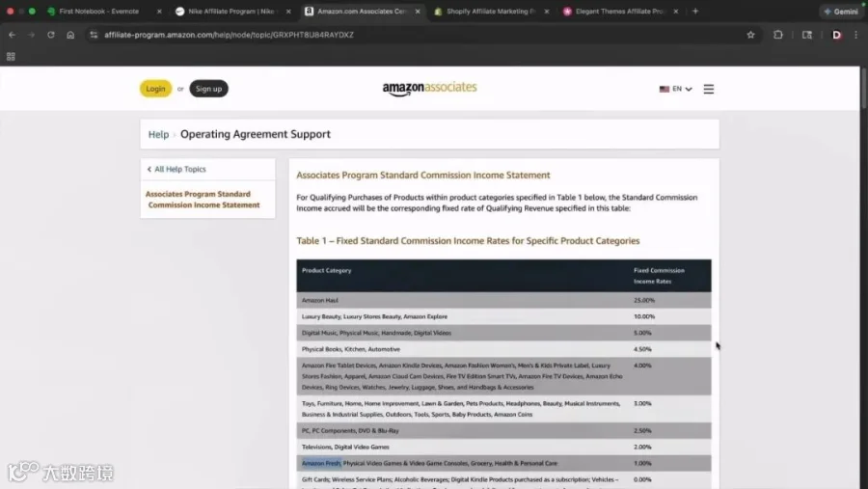Open the EN language dropdown
This screenshot has height=489, width=868.
676,89
